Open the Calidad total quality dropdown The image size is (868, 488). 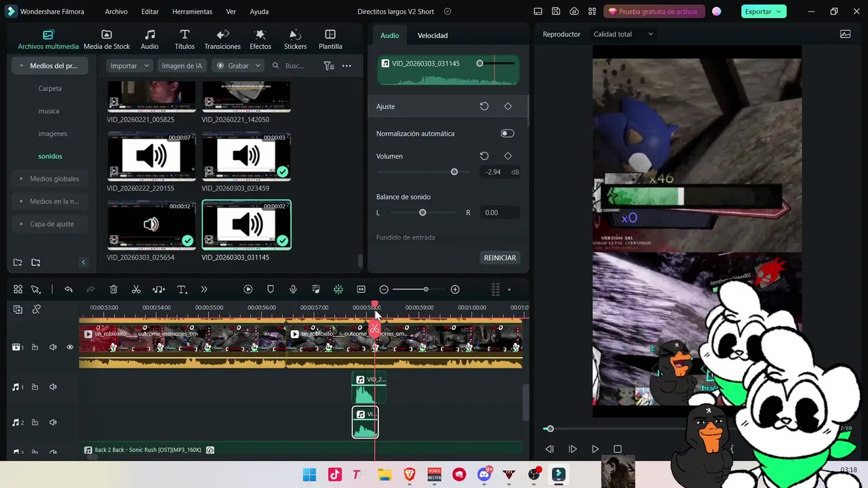(623, 34)
